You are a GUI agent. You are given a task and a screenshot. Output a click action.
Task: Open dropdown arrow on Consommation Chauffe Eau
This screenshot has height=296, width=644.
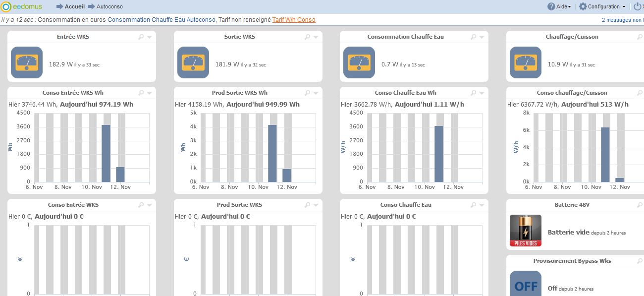(x=482, y=37)
